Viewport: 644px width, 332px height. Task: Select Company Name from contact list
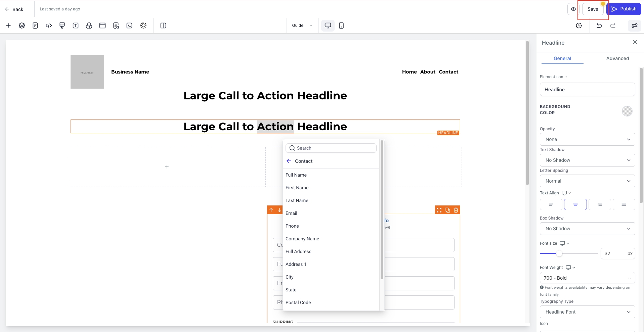pos(302,239)
